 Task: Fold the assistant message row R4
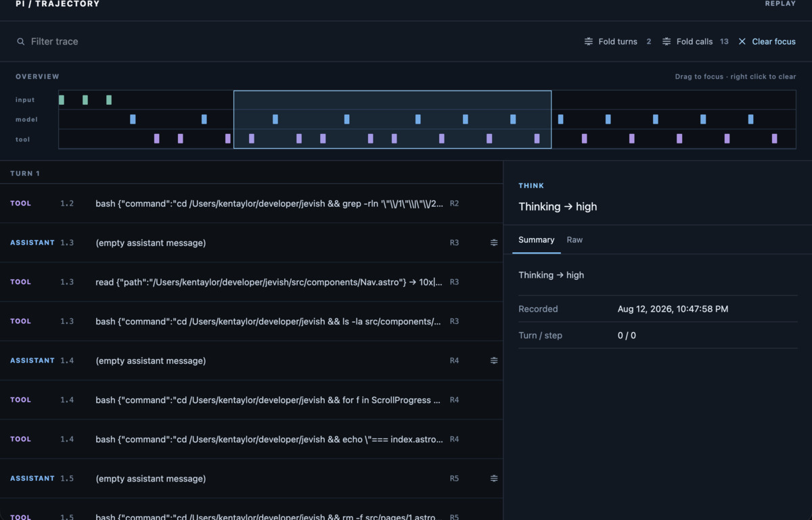tap(494, 360)
